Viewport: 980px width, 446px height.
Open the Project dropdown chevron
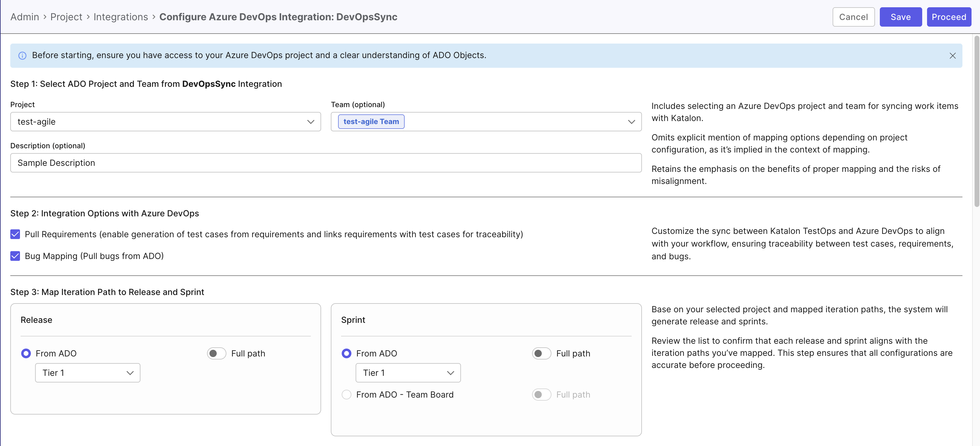(311, 122)
